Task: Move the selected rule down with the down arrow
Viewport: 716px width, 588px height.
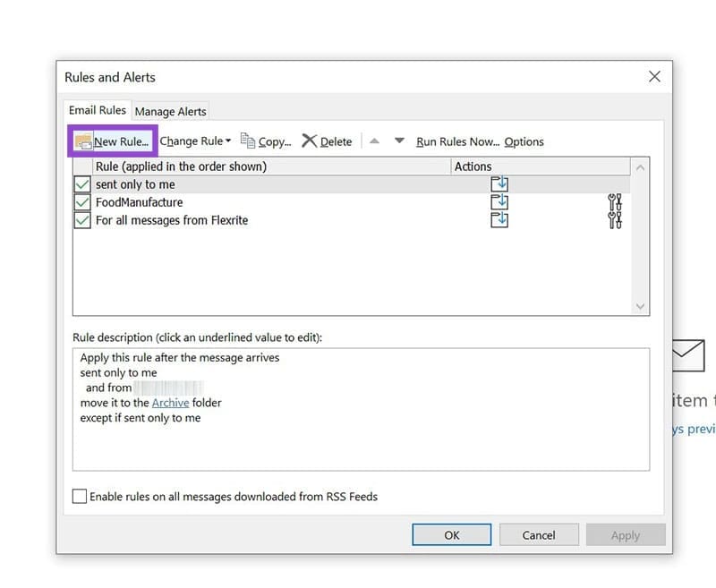Action: click(399, 141)
